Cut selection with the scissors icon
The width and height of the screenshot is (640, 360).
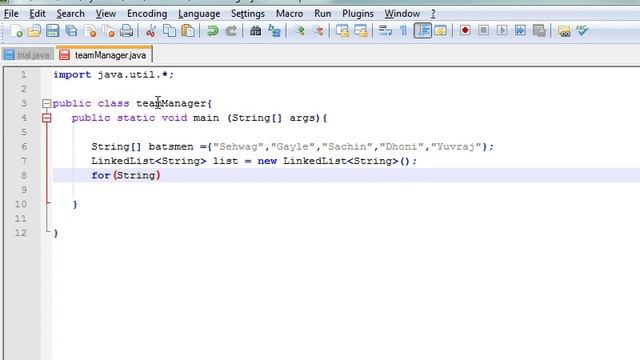[151, 31]
